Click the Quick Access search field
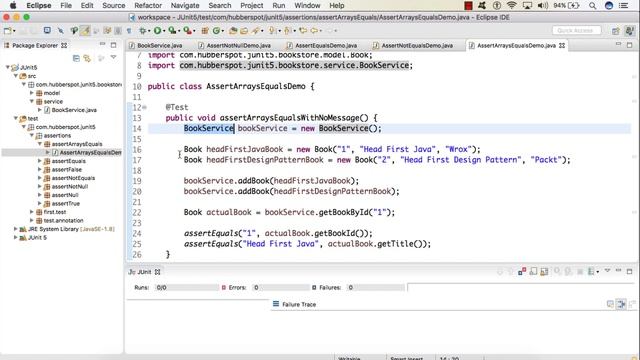The height and width of the screenshot is (360, 640). 576,31
